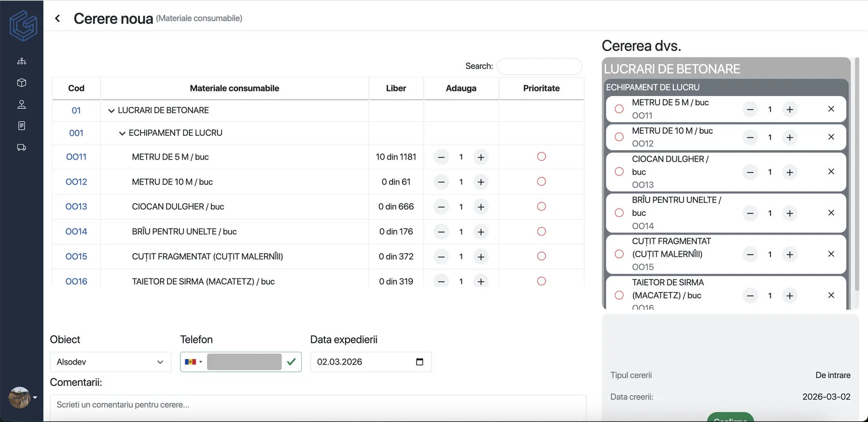
Task: Decrease quantity for CUȚIT FRAGMENTAT in the table
Action: click(441, 257)
